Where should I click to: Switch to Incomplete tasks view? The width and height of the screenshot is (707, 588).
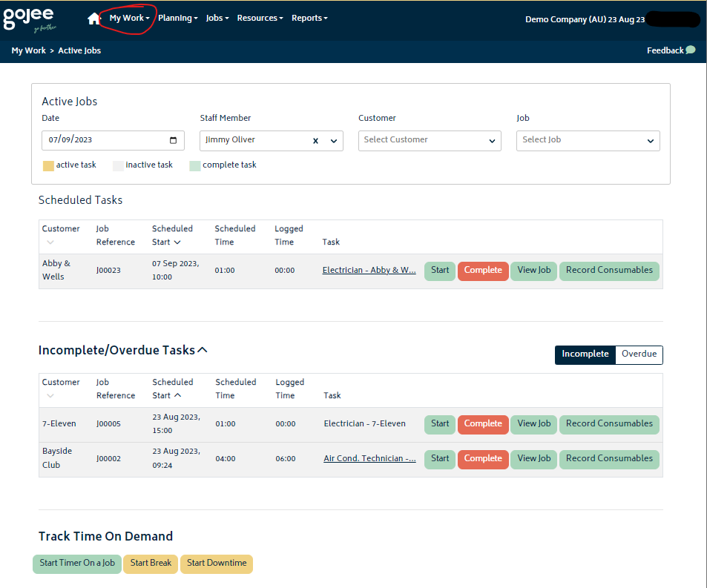[x=585, y=354]
